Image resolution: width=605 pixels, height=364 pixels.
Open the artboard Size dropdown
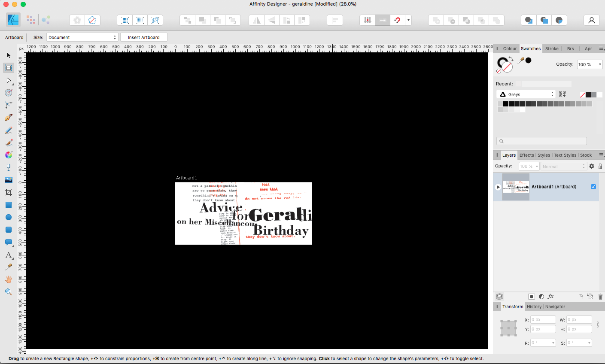pyautogui.click(x=82, y=37)
